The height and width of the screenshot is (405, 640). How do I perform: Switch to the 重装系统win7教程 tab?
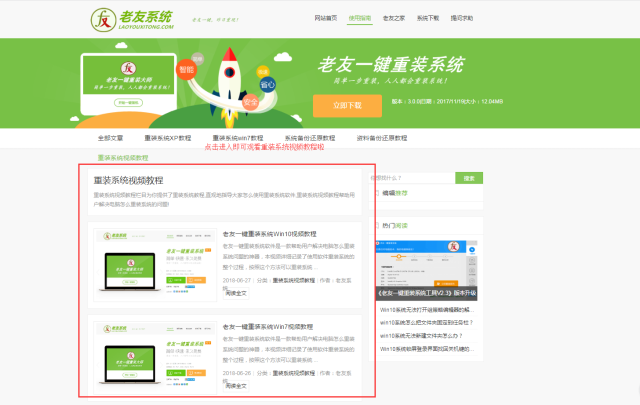tap(238, 138)
